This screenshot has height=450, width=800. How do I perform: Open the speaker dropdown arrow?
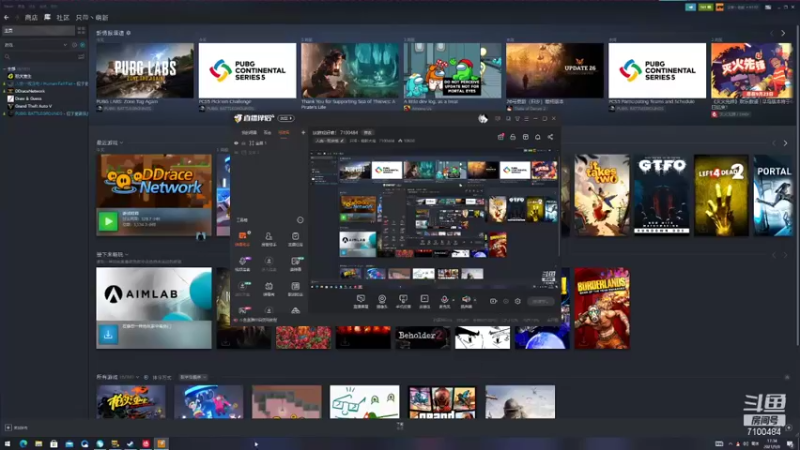click(x=474, y=300)
